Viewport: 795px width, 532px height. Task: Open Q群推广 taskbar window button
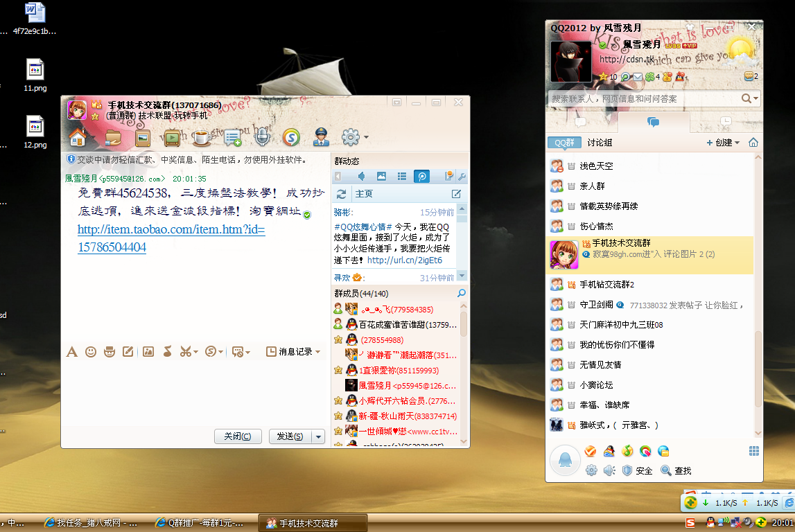[199, 523]
